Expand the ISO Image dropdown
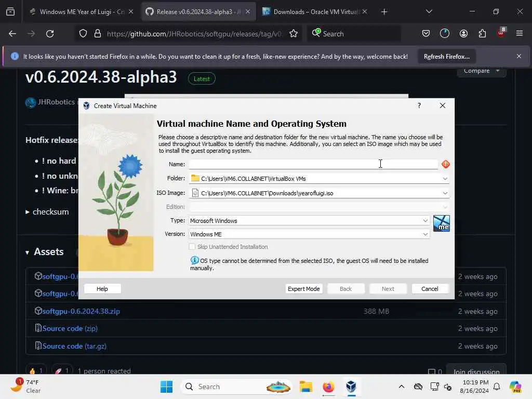The height and width of the screenshot is (399, 532). tap(445, 193)
